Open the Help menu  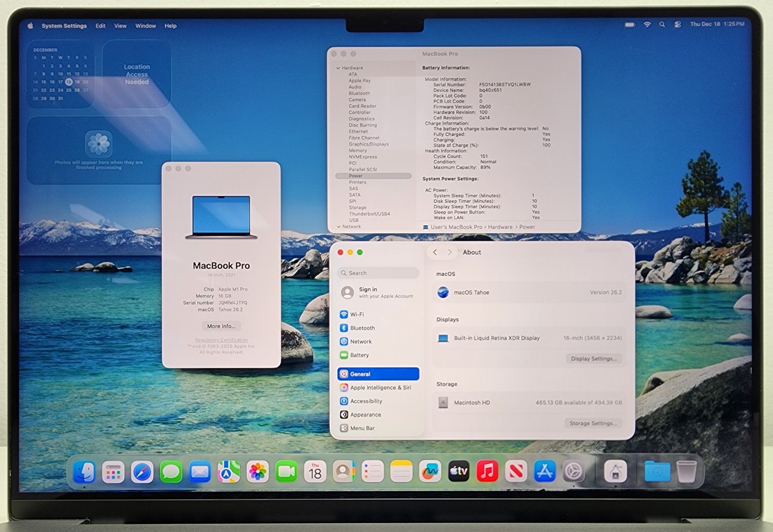[171, 26]
